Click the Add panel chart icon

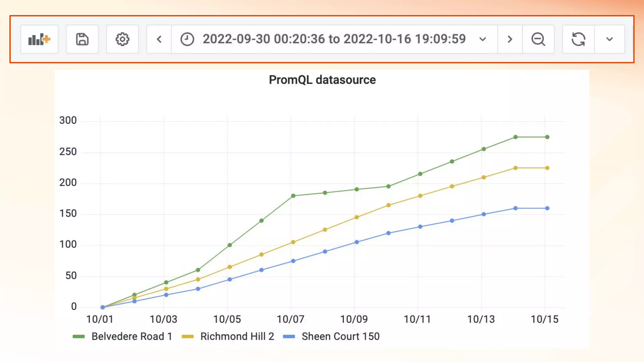(39, 39)
